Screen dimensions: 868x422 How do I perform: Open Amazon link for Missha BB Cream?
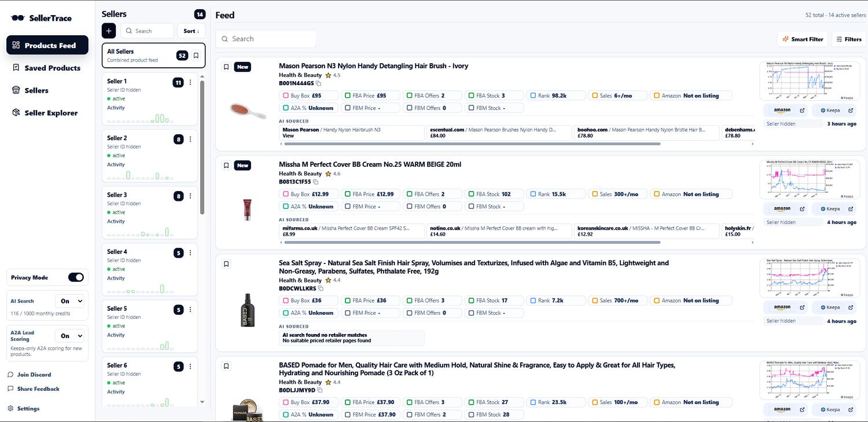tap(785, 209)
